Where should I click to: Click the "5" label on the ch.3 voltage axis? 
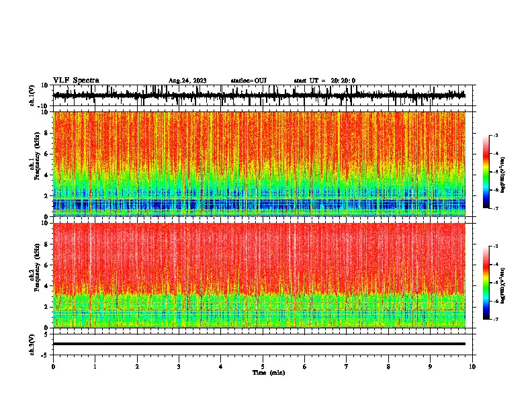coord(46,334)
